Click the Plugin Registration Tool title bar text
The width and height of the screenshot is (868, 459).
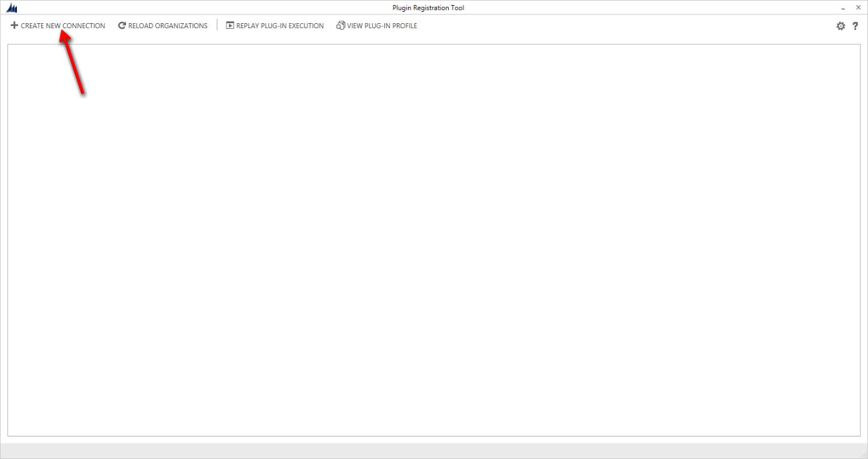click(427, 7)
